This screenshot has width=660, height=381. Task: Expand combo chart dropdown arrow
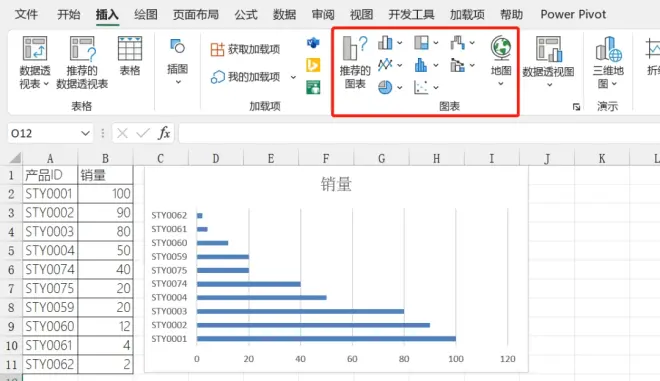coord(472,65)
